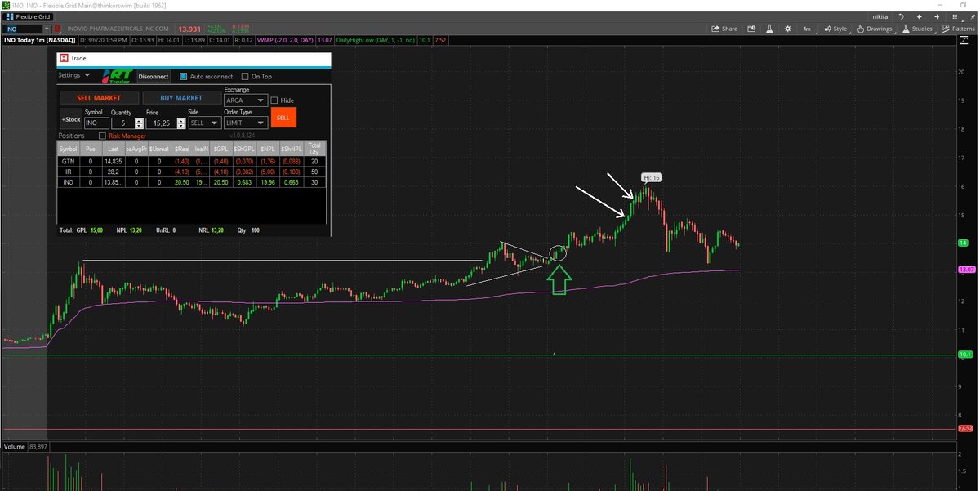The image size is (980, 491).
Task: Open the Exchange ARCA dropdown
Action: (x=245, y=100)
